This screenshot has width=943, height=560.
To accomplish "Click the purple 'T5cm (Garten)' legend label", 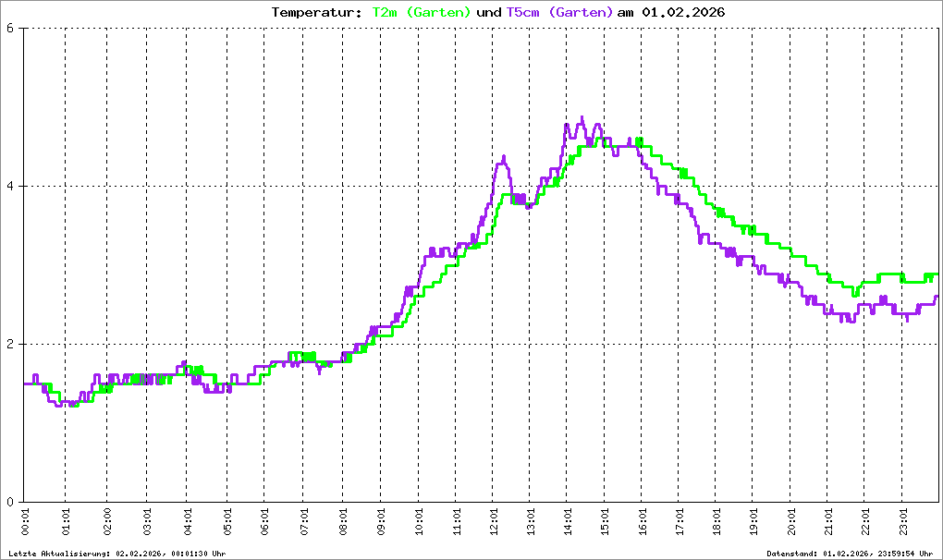I will click(559, 12).
